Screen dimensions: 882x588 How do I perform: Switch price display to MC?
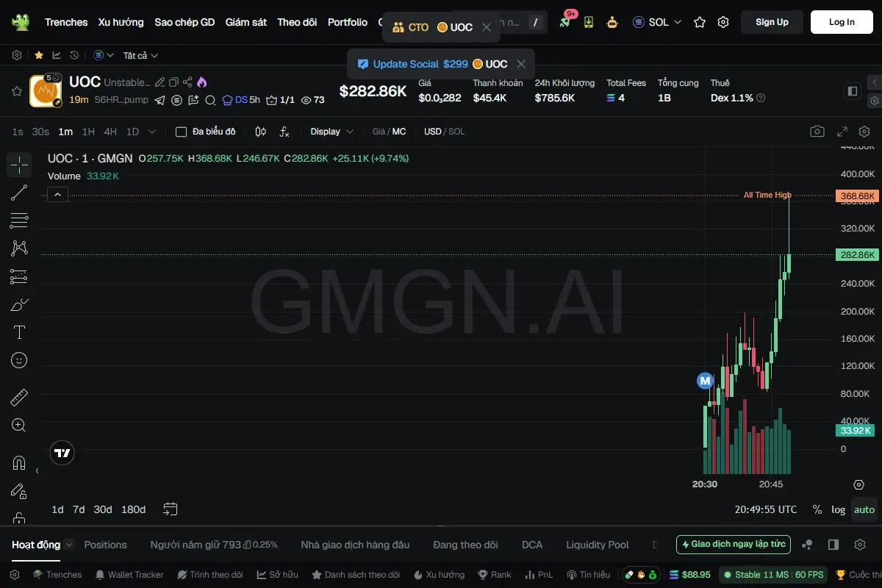point(399,132)
